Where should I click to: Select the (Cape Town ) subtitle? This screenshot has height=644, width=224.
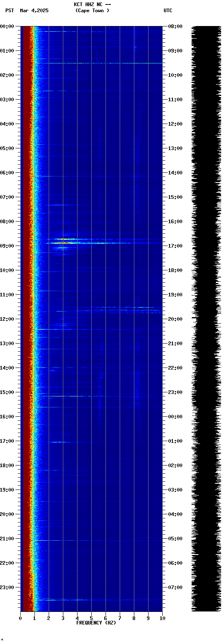pyautogui.click(x=92, y=11)
